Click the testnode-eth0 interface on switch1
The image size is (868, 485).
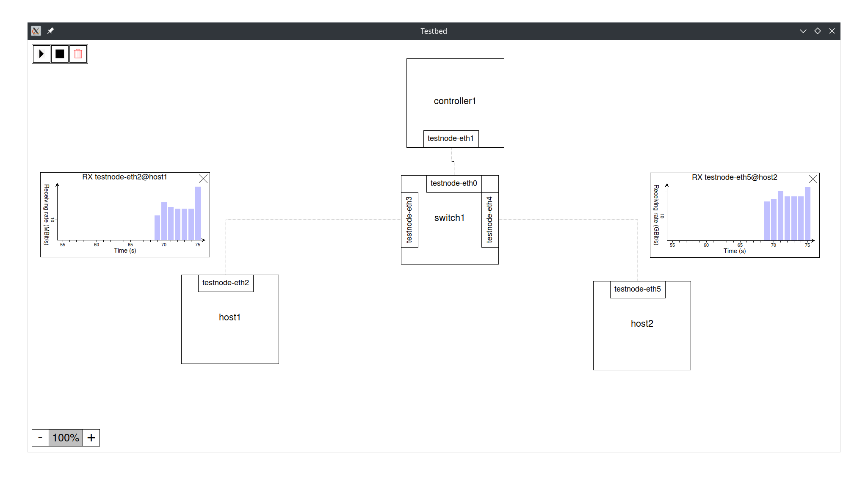[x=453, y=183]
